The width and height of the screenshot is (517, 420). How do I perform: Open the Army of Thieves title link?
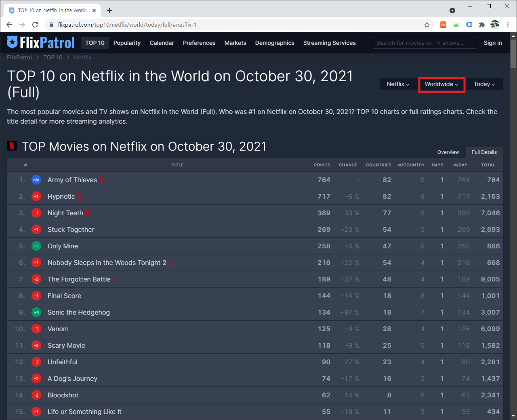pyautogui.click(x=72, y=180)
